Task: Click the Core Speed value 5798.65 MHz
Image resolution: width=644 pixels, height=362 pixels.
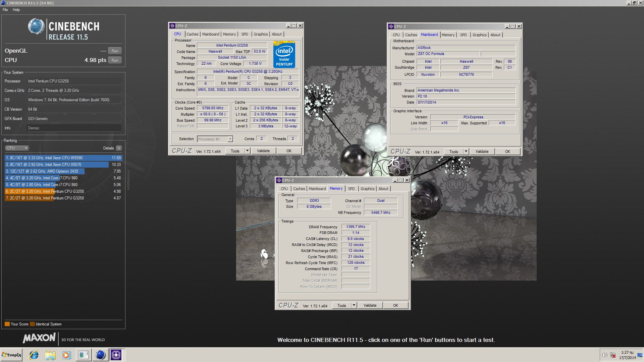Action: click(213, 108)
